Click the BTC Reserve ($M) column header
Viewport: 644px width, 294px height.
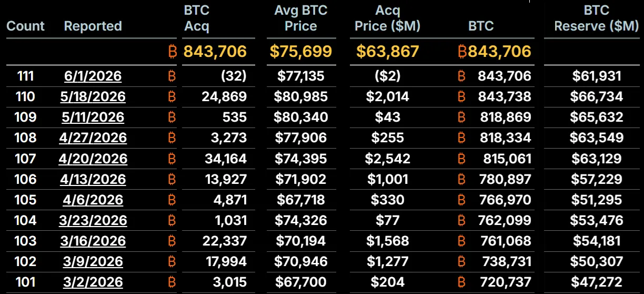(597, 18)
